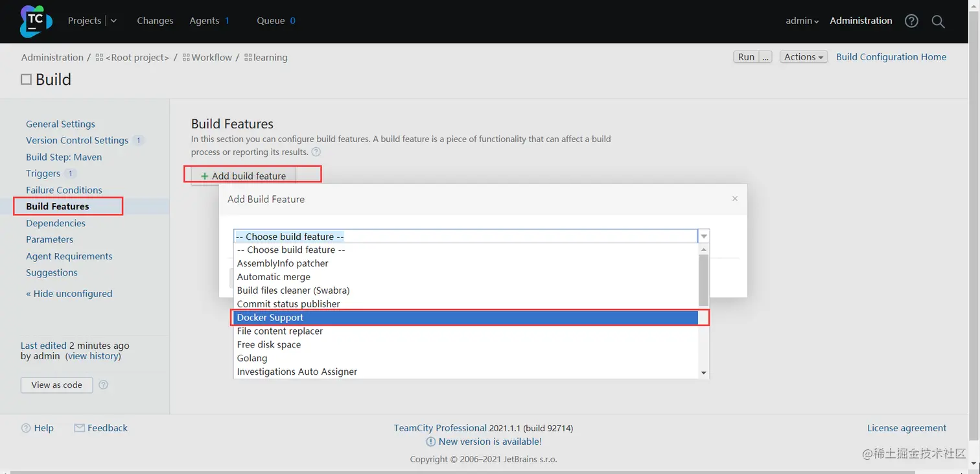Open General Settings in sidebar
The width and height of the screenshot is (980, 474).
point(60,124)
